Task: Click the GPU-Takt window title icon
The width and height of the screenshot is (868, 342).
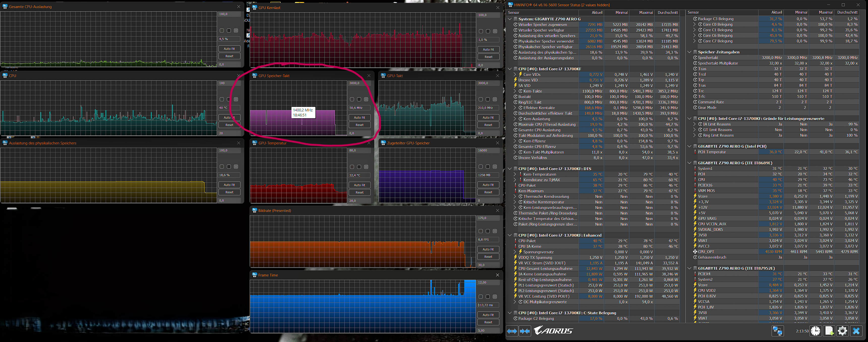Action: (x=383, y=76)
